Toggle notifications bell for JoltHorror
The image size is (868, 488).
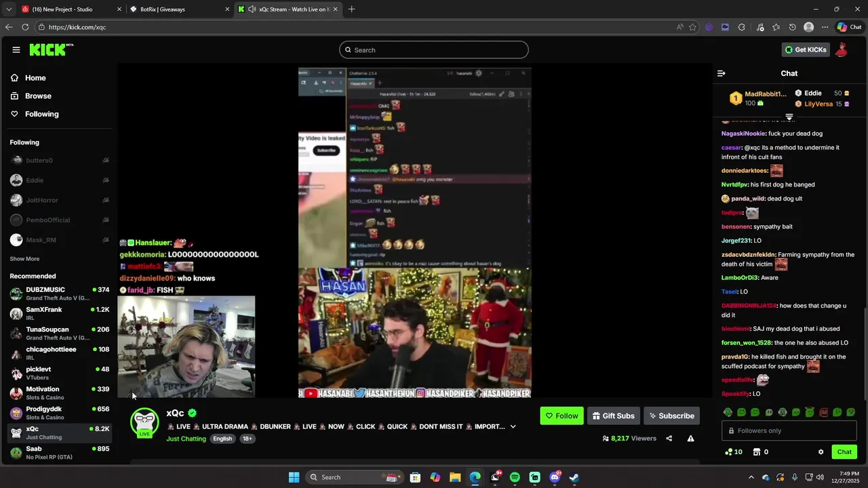106,200
